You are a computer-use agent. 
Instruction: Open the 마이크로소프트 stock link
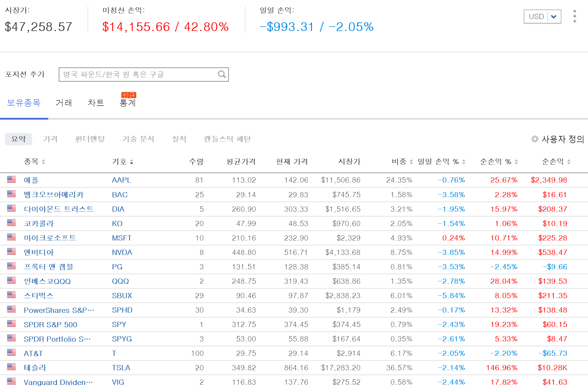pyautogui.click(x=50, y=238)
